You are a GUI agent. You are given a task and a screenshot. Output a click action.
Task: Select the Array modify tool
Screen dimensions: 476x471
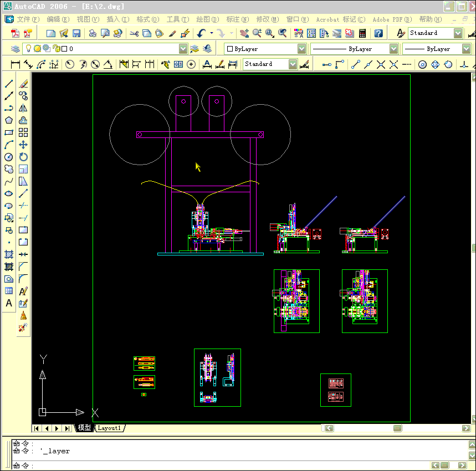coord(23,132)
